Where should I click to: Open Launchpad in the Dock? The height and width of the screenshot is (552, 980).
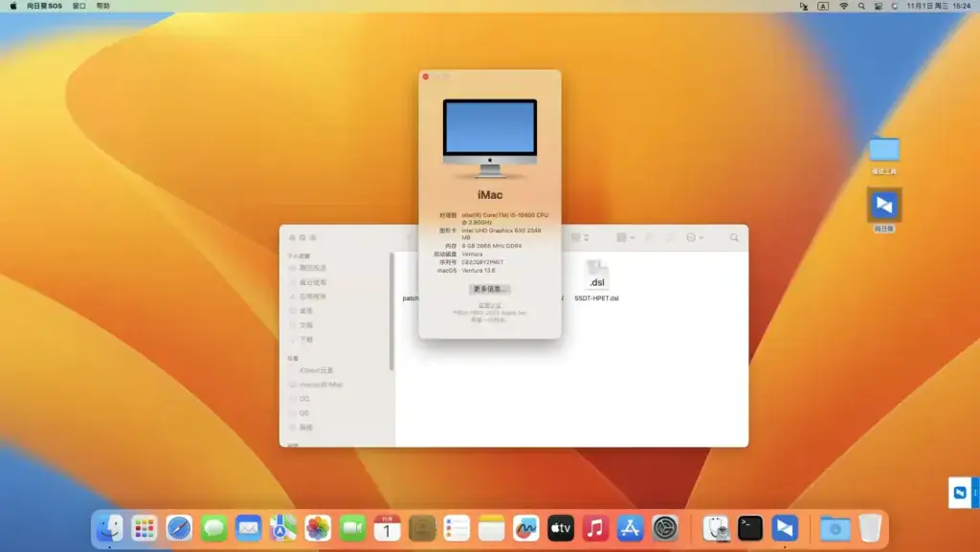[x=145, y=528]
